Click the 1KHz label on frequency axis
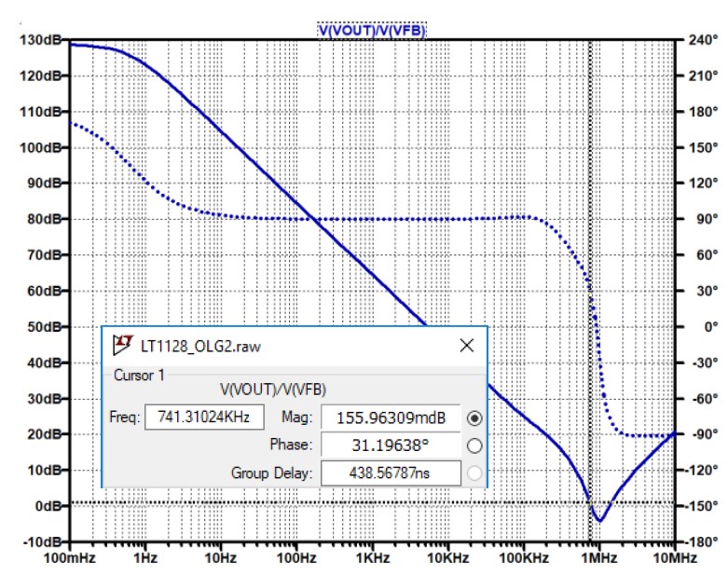 pyautogui.click(x=372, y=557)
